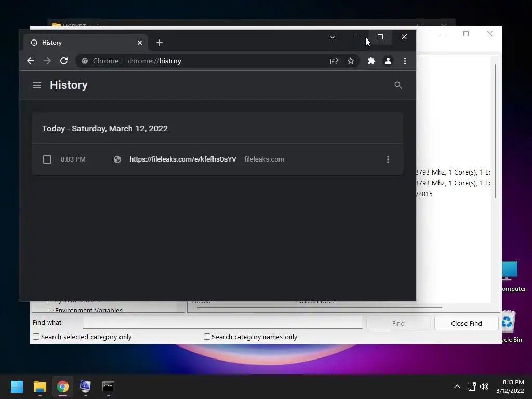Click the globe favicon of fileleaks entry
This screenshot has height=399, width=532.
coord(117,159)
